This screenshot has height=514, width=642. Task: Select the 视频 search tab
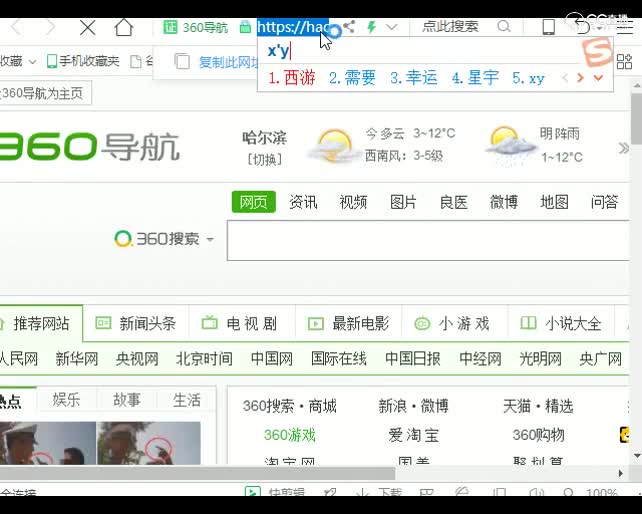tap(353, 202)
